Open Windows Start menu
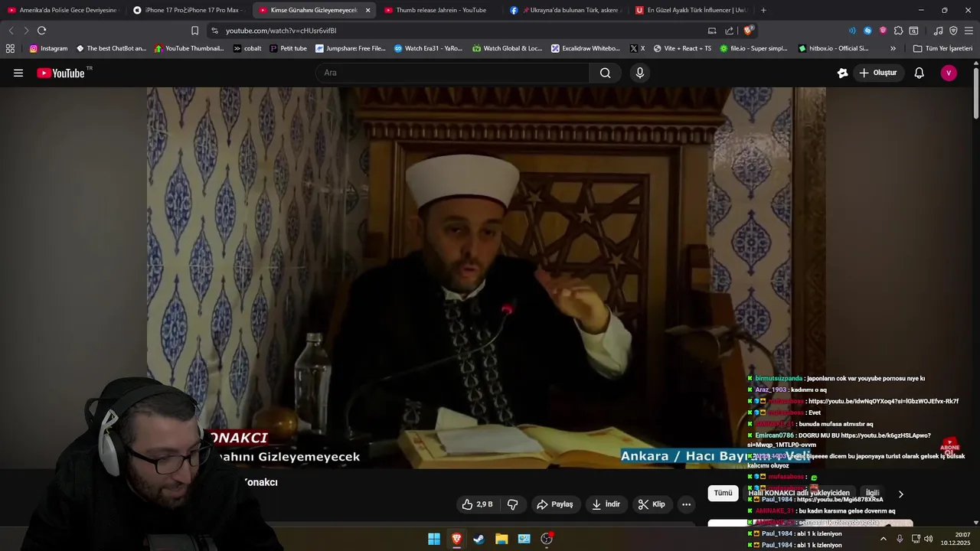Viewport: 980px width, 551px height. point(434,539)
